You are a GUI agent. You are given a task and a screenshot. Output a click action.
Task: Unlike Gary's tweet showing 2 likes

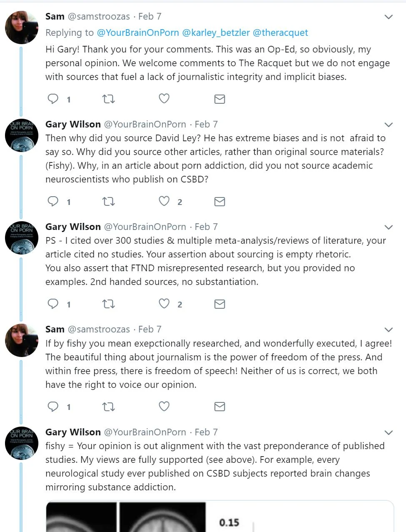coord(164,201)
